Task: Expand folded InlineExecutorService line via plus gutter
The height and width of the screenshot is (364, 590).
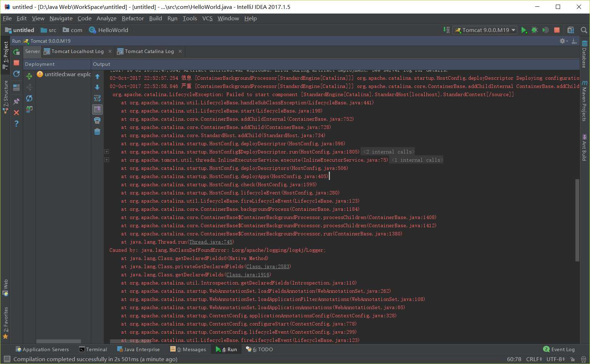Action: tap(107, 160)
